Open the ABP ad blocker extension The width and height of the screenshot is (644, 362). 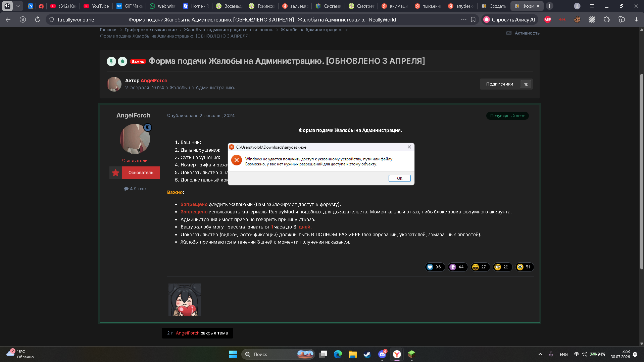[x=548, y=19]
